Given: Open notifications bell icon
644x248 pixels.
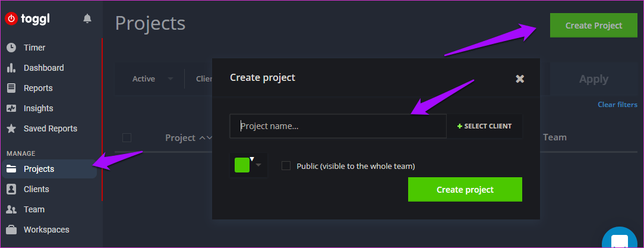Looking at the screenshot, I should (87, 18).
